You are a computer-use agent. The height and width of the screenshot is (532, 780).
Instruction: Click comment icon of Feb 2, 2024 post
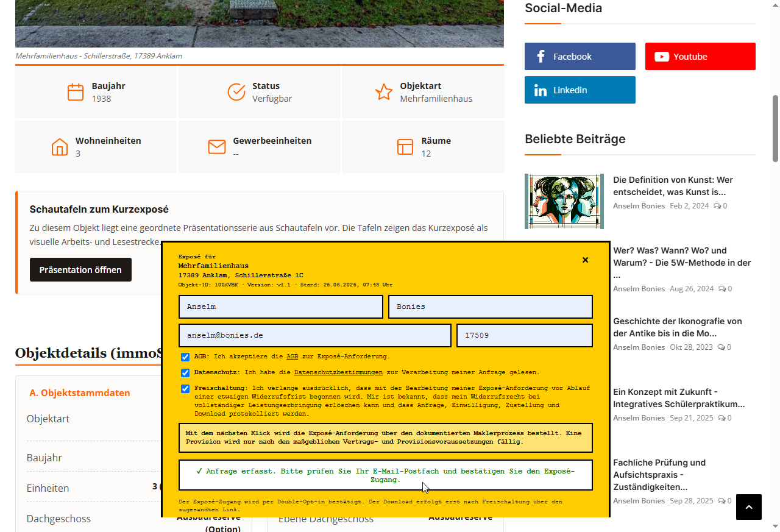tap(718, 206)
